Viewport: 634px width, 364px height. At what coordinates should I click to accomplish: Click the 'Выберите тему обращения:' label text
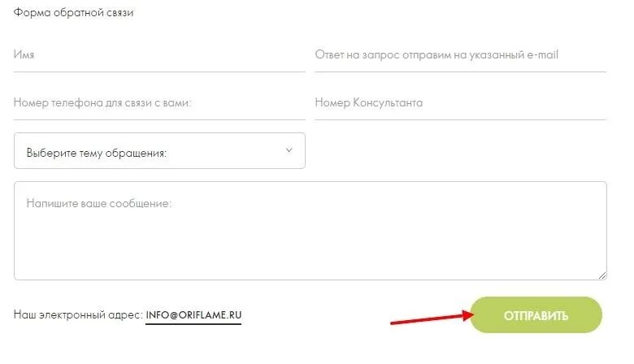pos(96,153)
